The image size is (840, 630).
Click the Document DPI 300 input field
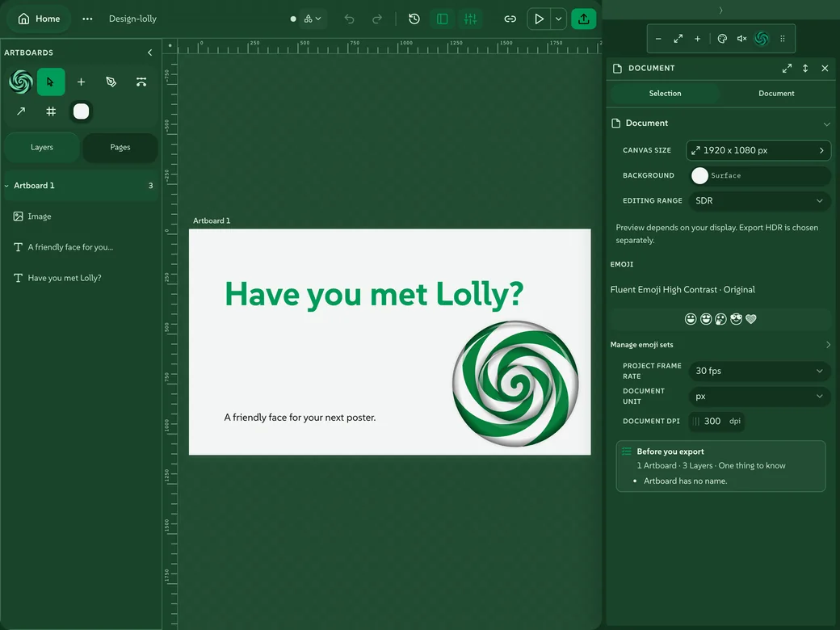click(x=716, y=421)
